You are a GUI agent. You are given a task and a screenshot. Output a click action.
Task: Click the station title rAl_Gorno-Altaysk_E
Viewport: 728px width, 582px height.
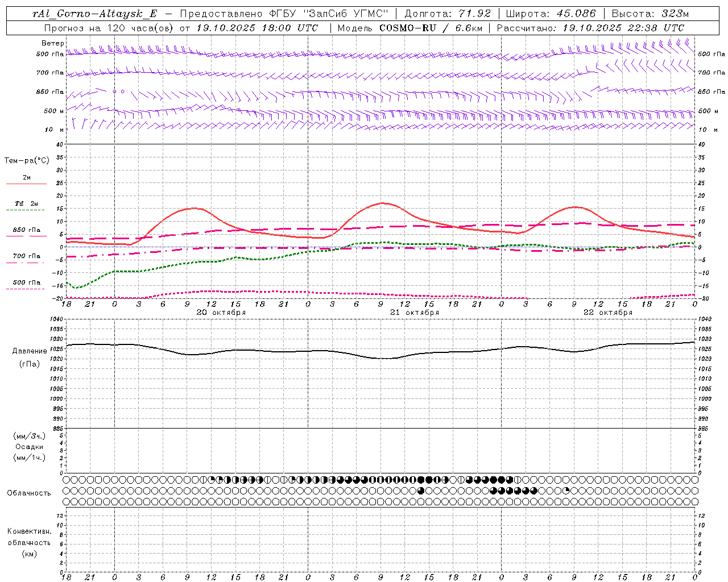pyautogui.click(x=95, y=14)
